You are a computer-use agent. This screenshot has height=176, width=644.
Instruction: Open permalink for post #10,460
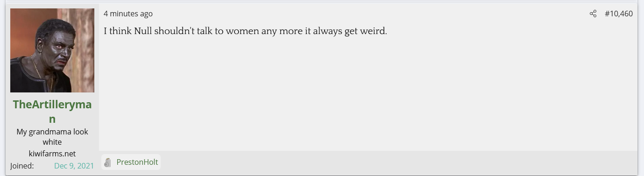pyautogui.click(x=619, y=14)
